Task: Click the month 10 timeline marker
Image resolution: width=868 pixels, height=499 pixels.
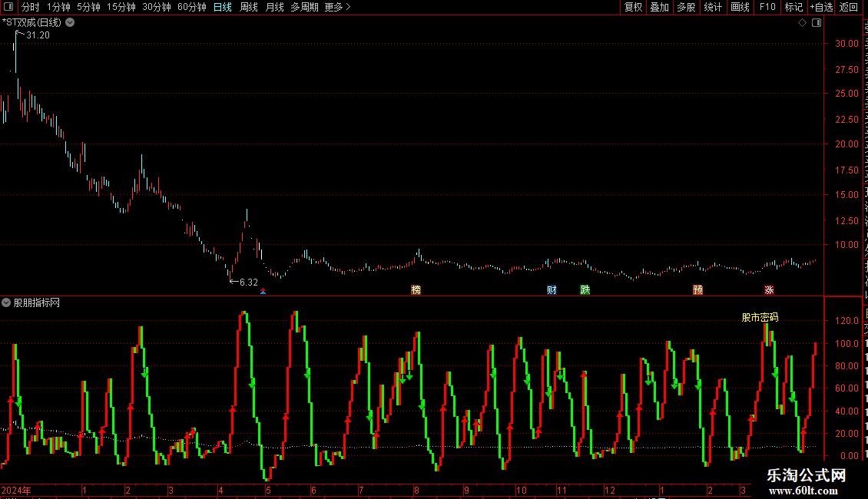Action: pos(522,490)
